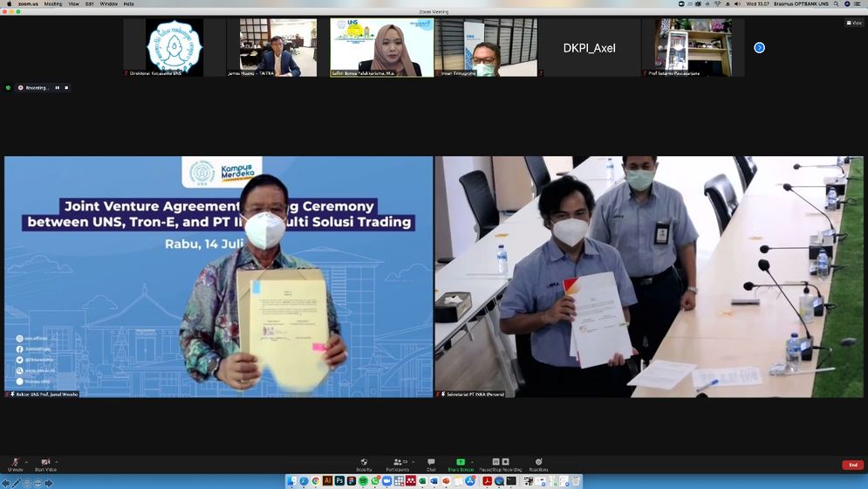Open the Participants panel

[x=400, y=464]
